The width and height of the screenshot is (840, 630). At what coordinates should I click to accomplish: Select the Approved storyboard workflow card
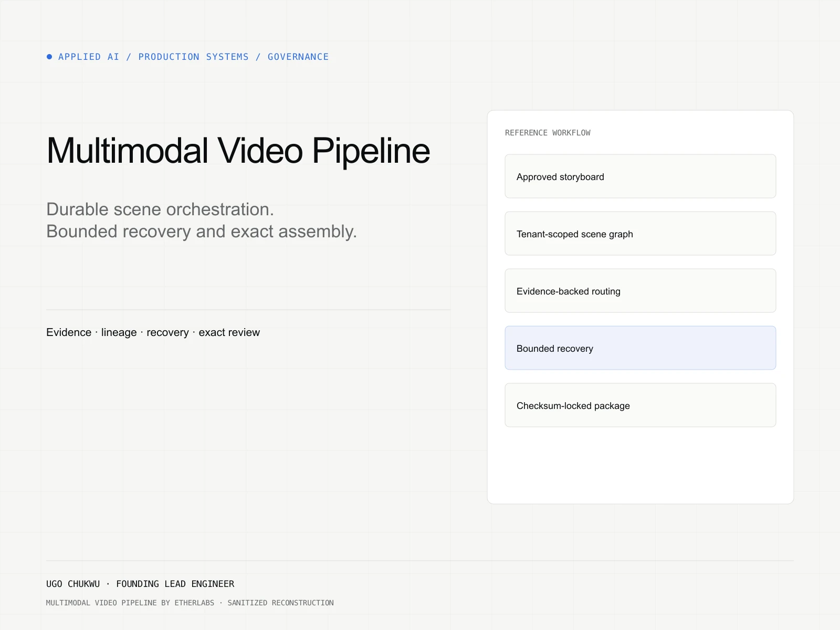coord(640,176)
